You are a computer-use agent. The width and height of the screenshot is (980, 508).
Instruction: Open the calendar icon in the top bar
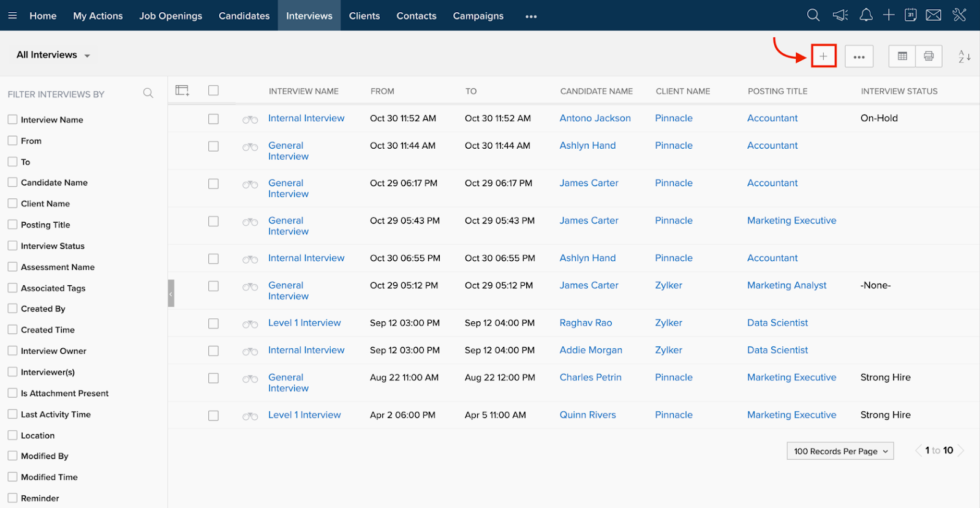click(911, 15)
